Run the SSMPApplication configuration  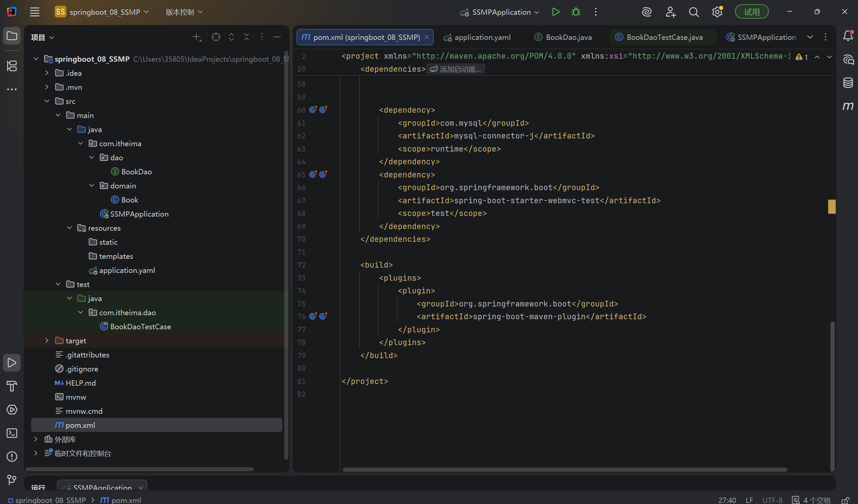click(x=555, y=12)
